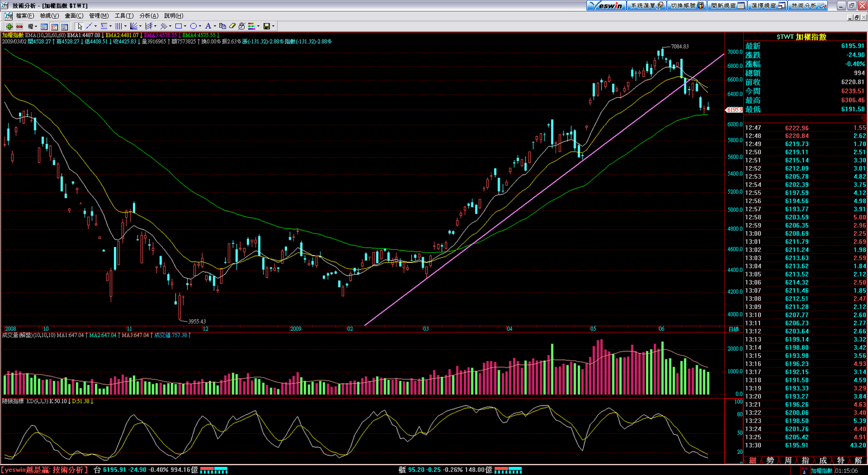
Task: Click the 日線 period label on axis
Action: tap(733, 329)
